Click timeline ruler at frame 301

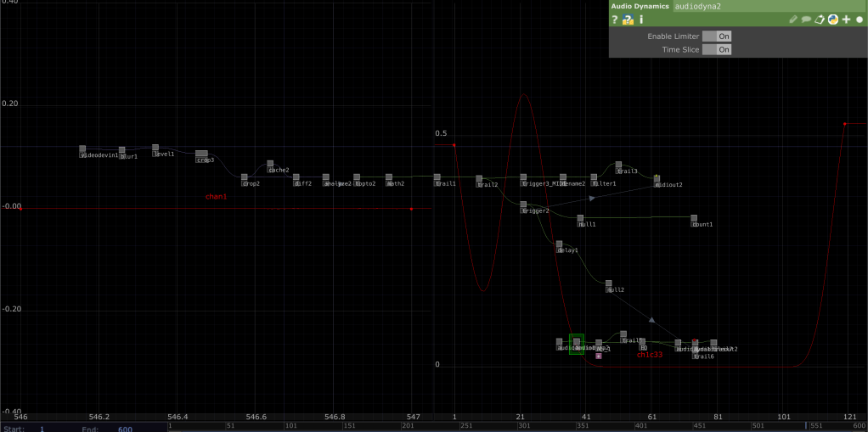point(523,426)
